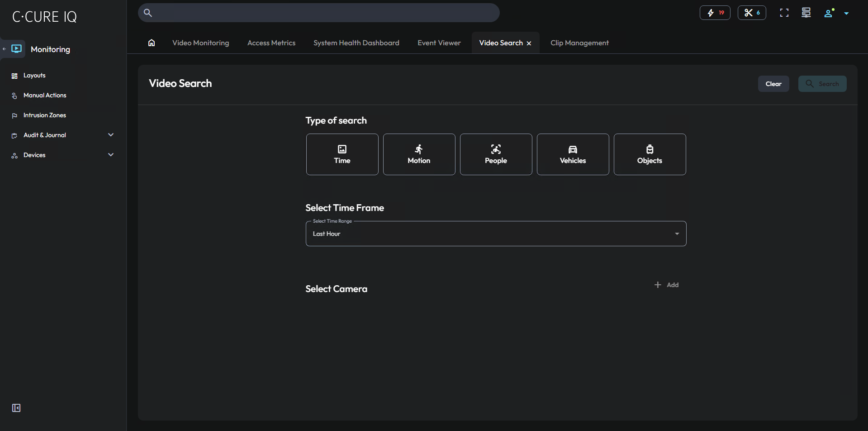This screenshot has width=868, height=431.
Task: Click the global search bar
Action: point(318,12)
